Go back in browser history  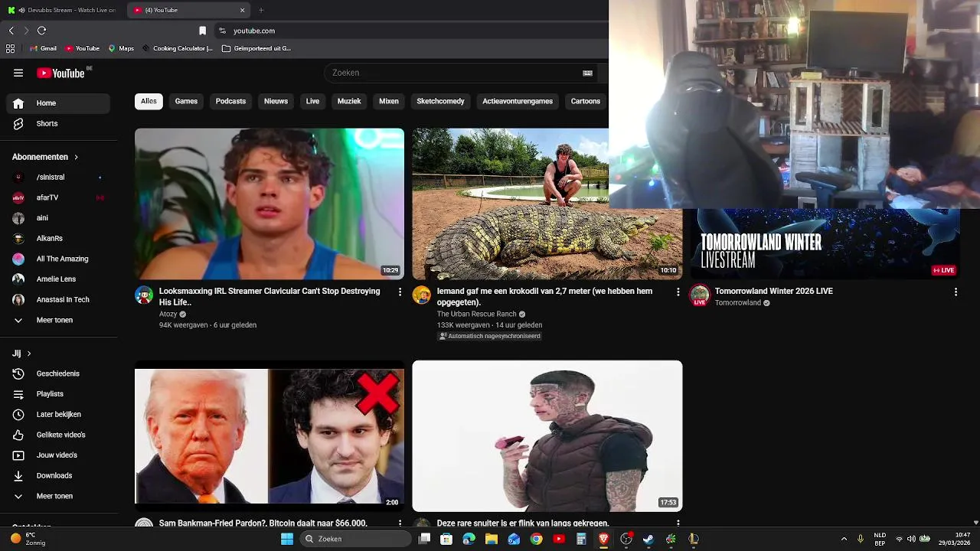pos(11,31)
